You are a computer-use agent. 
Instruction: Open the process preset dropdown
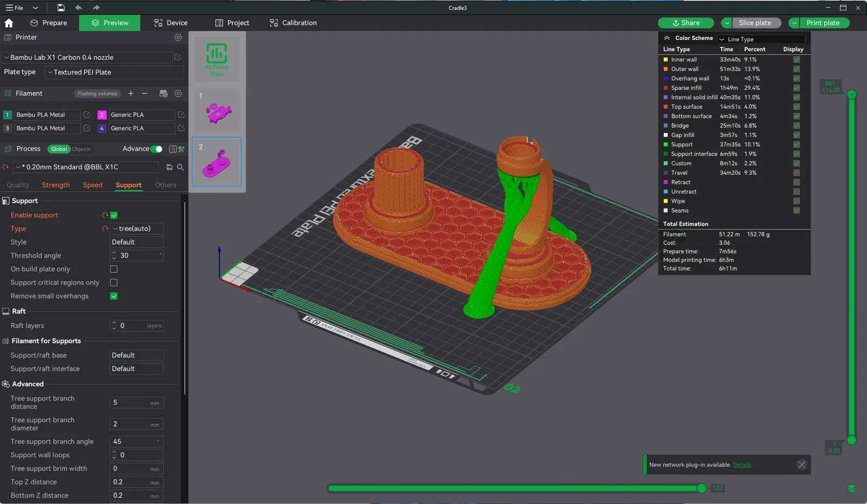(86, 167)
